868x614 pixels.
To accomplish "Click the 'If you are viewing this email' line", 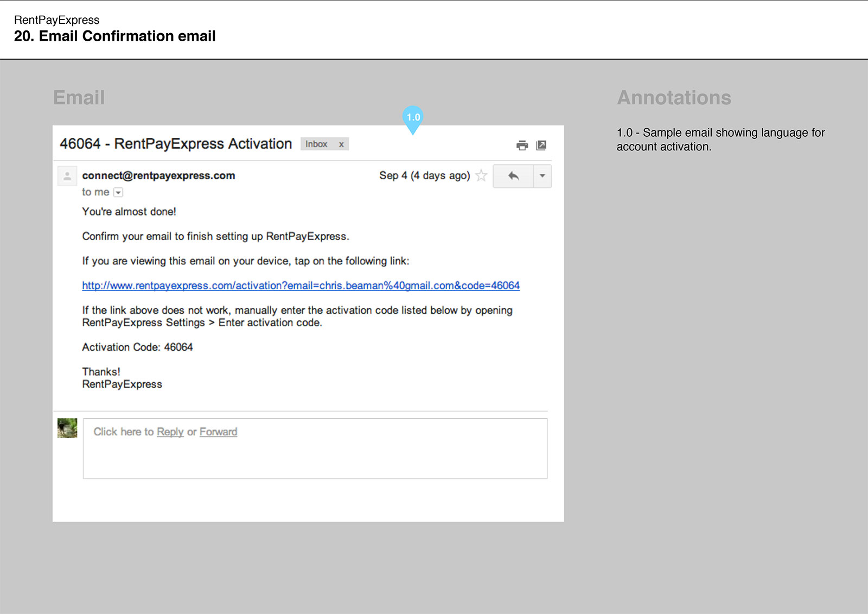I will [246, 261].
